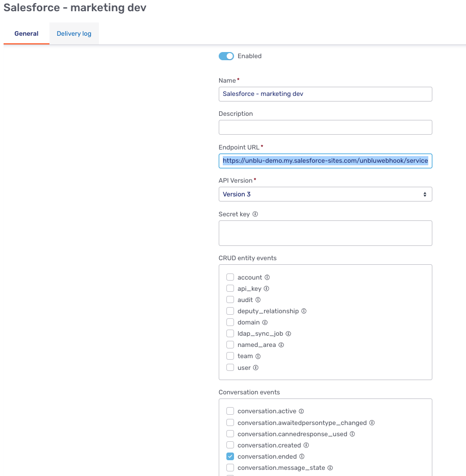Click the Endpoint URL field

coord(325,161)
